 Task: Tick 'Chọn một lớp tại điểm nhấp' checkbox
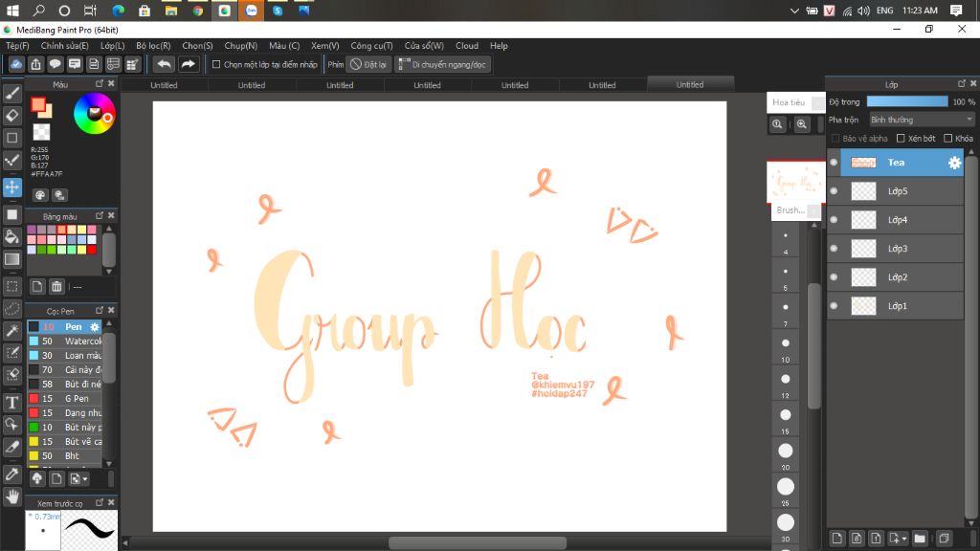pos(216,64)
